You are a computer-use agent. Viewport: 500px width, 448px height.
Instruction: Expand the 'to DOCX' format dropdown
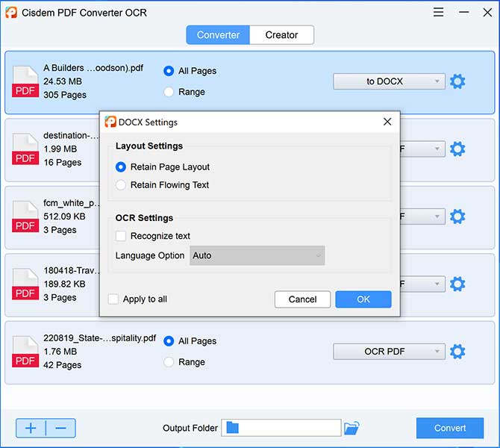coord(389,81)
